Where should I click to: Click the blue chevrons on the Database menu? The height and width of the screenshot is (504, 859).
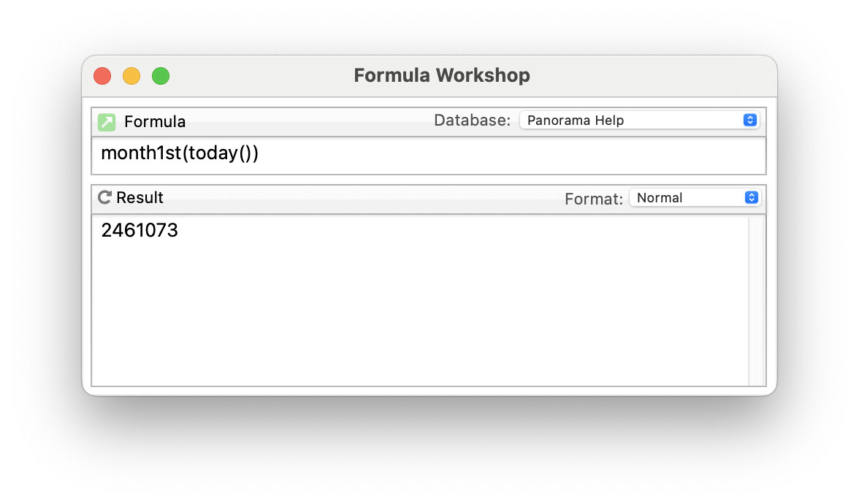pyautogui.click(x=749, y=121)
